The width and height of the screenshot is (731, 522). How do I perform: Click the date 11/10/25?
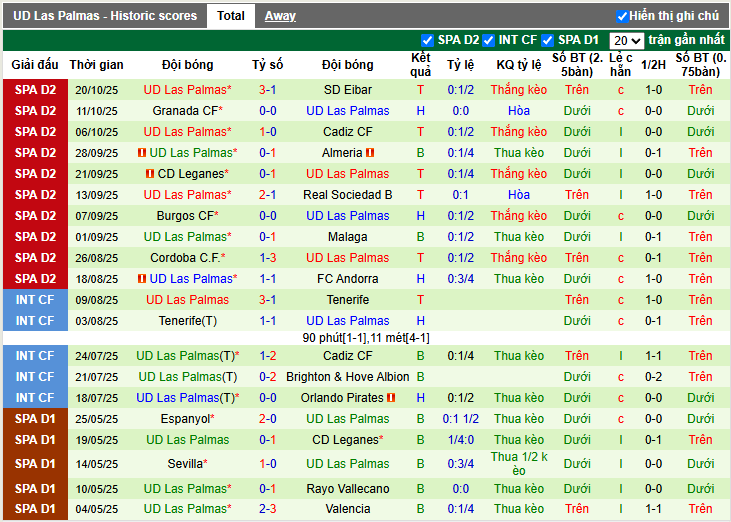(x=97, y=111)
